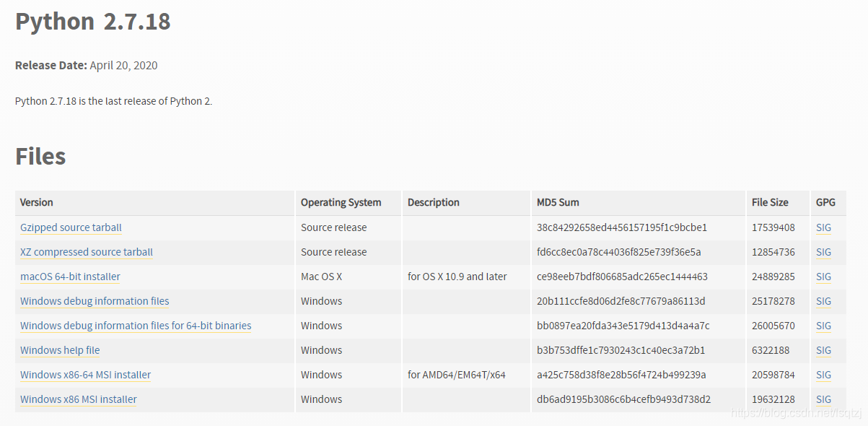This screenshot has width=868, height=426.
Task: Click the release date April 20, 2020
Action: point(123,66)
